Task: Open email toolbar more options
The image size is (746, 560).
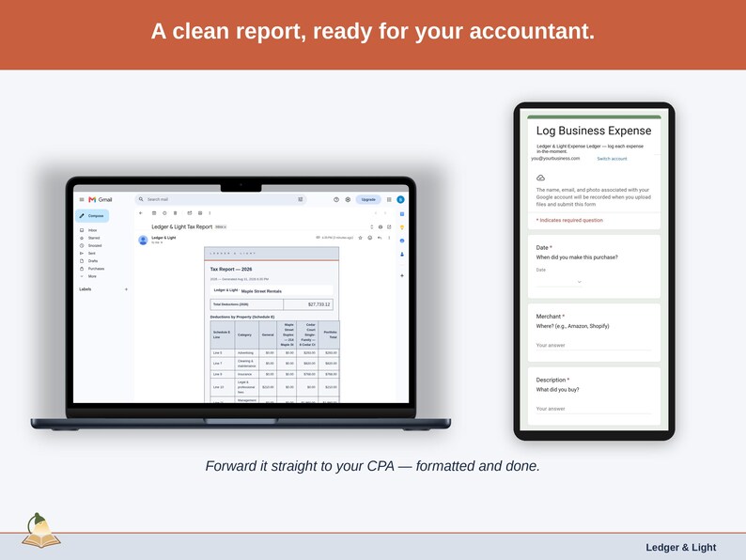Action: pyautogui.click(x=210, y=212)
